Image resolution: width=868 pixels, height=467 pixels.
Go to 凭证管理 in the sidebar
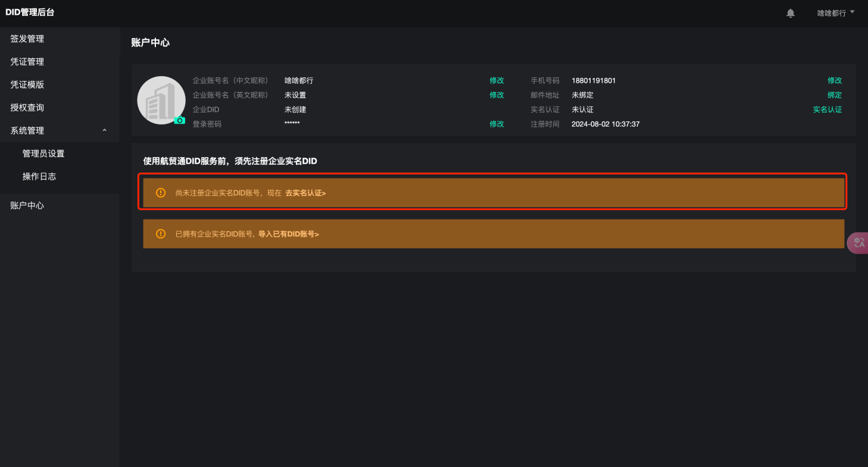27,62
